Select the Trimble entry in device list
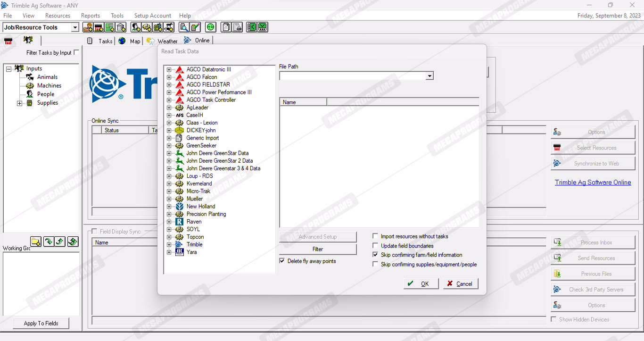This screenshot has height=341, width=644. (x=194, y=244)
